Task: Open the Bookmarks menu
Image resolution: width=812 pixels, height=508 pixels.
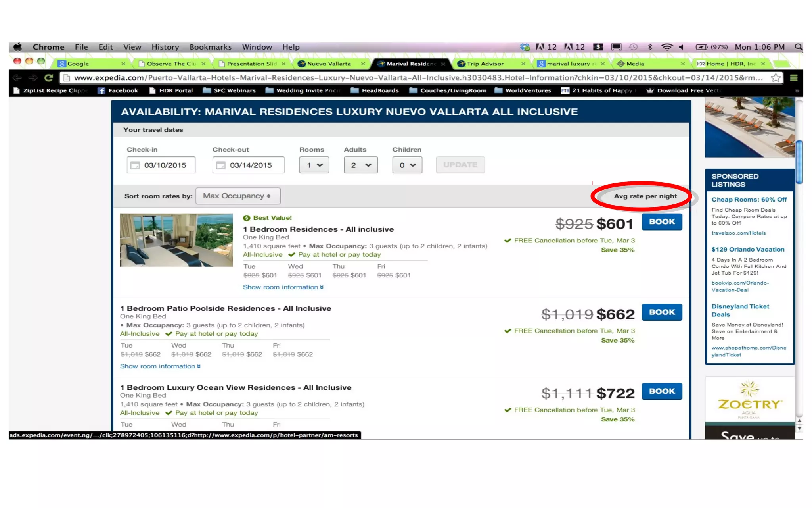Action: 210,47
